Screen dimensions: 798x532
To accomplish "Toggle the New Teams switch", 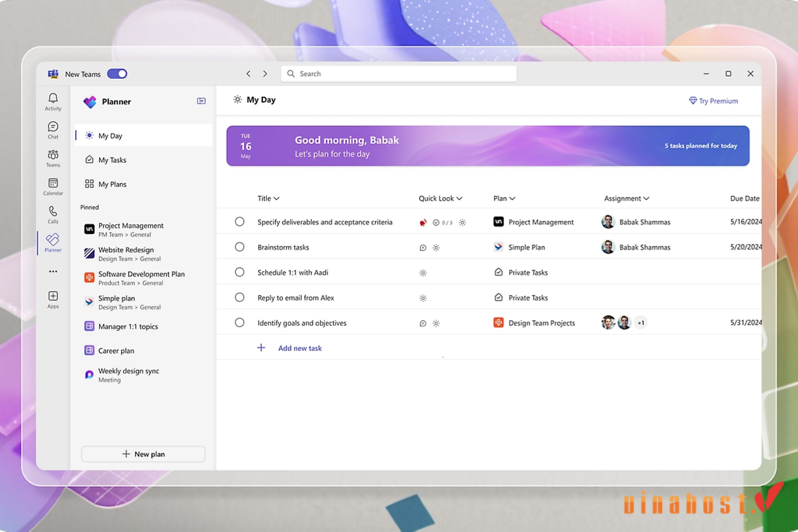I will point(117,74).
